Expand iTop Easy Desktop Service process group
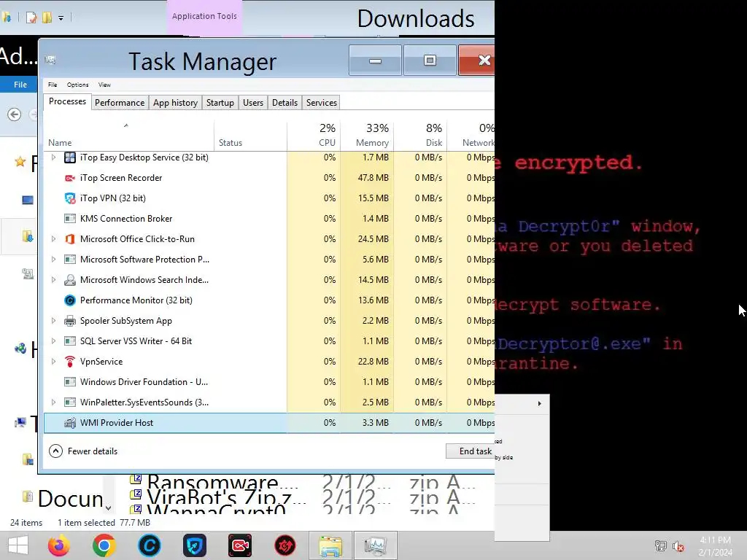This screenshot has height=560, width=747. point(53,157)
